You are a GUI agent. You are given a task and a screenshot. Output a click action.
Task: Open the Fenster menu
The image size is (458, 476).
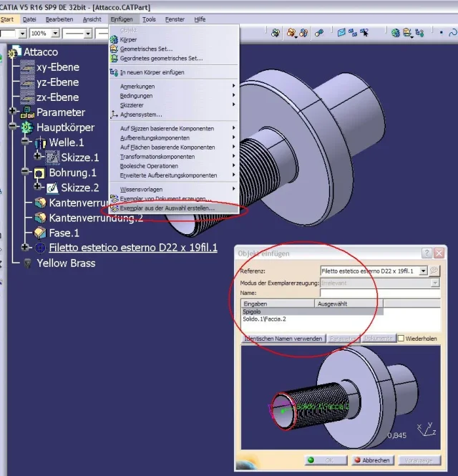pyautogui.click(x=175, y=19)
